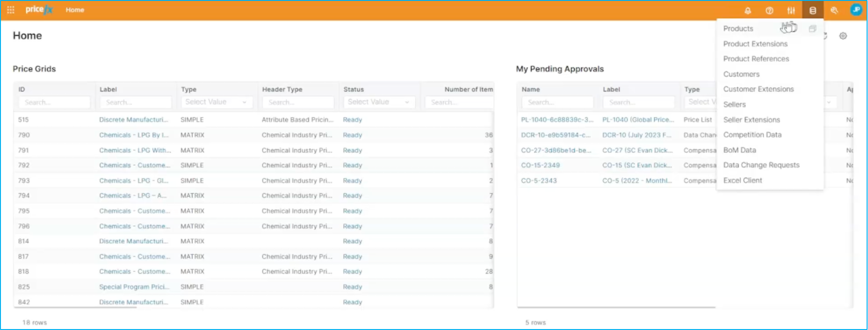Sort Price Grids by Status column header

354,89
